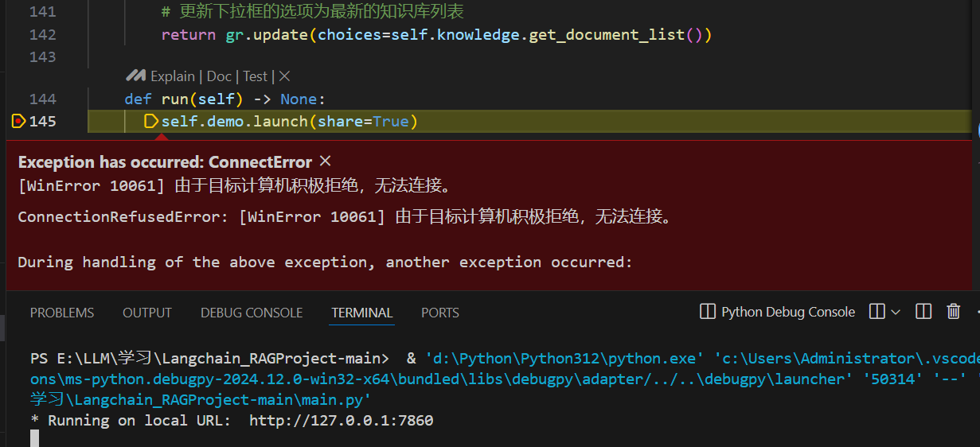Open the http://127.0.0.1:7860 local URL
Image resolution: width=980 pixels, height=447 pixels.
[x=342, y=420]
